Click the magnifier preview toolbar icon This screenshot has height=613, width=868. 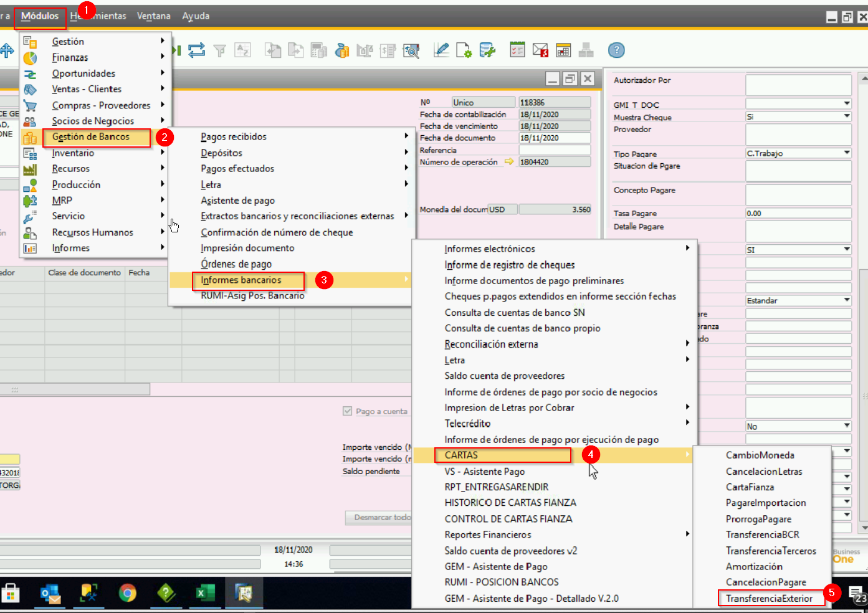coord(411,50)
